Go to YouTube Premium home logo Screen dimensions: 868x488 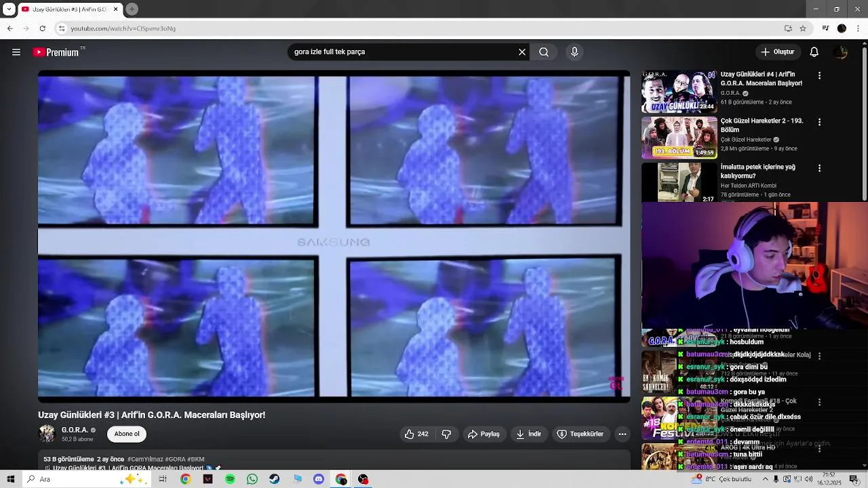58,52
